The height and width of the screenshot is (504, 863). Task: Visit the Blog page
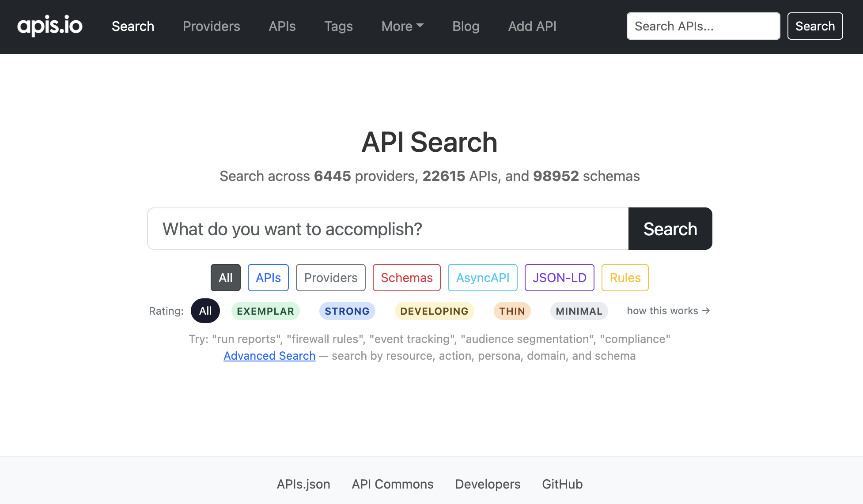(x=466, y=26)
